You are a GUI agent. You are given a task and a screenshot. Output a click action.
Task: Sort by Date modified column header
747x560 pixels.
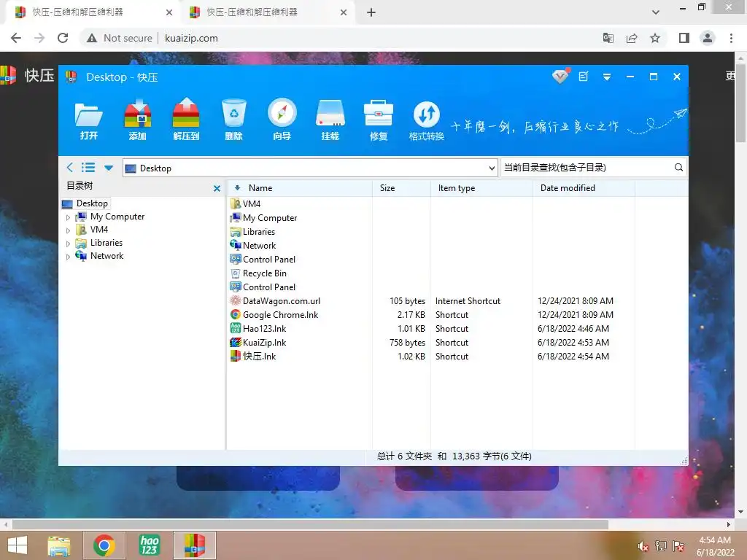[584, 188]
